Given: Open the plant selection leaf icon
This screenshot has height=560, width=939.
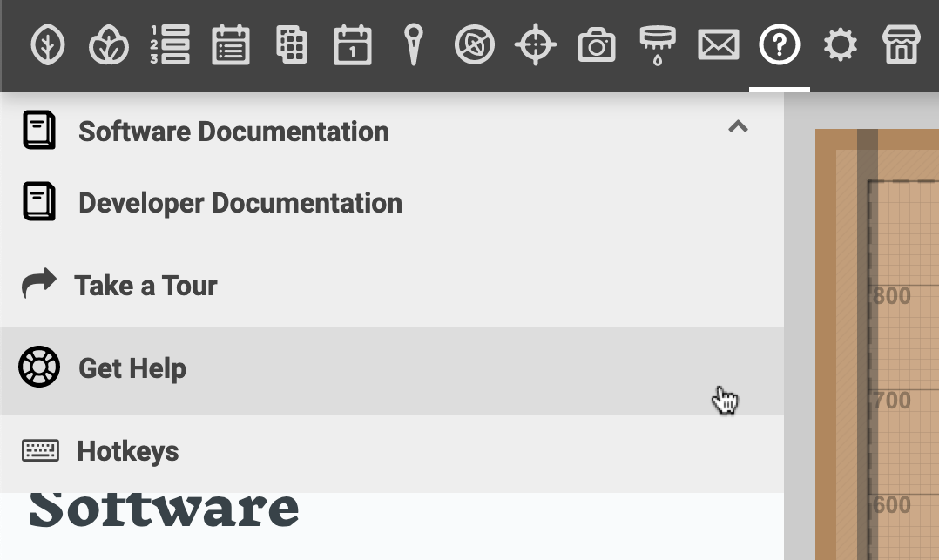Looking at the screenshot, I should (x=47, y=45).
